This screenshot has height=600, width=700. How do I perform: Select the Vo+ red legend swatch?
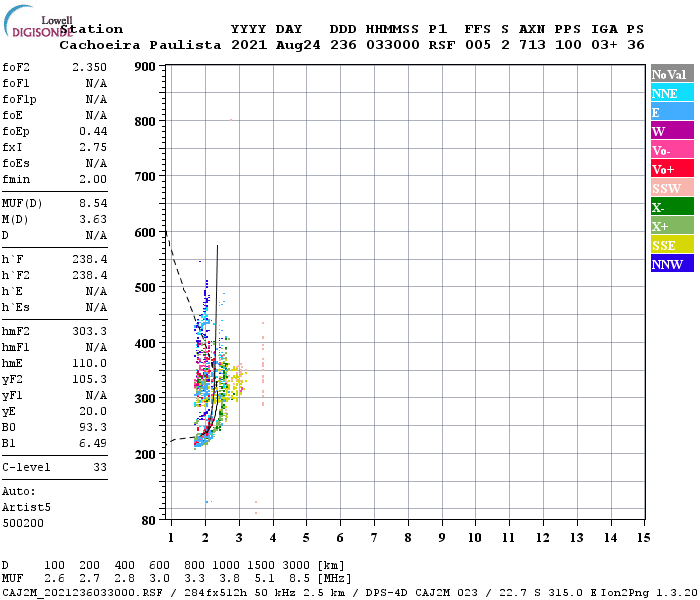point(671,169)
